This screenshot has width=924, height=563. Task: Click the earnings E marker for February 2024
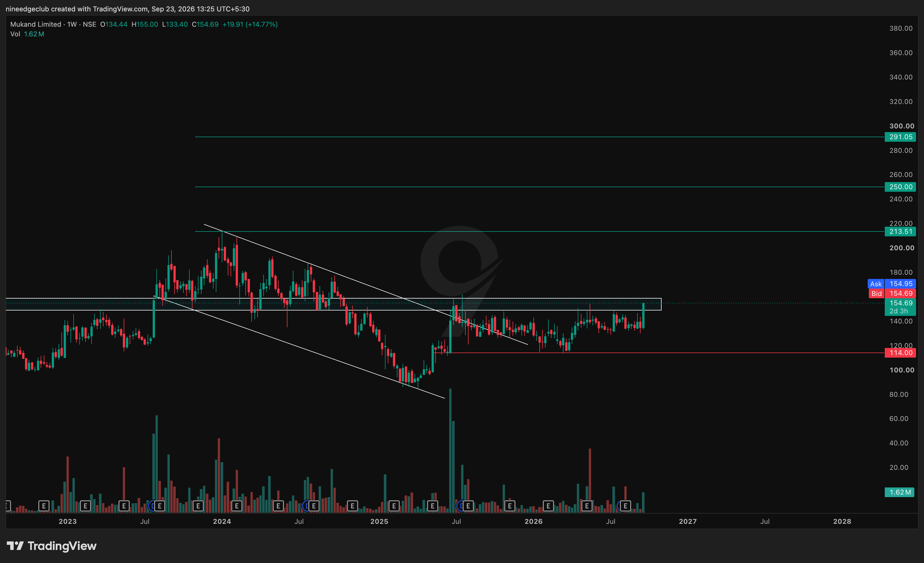237,506
